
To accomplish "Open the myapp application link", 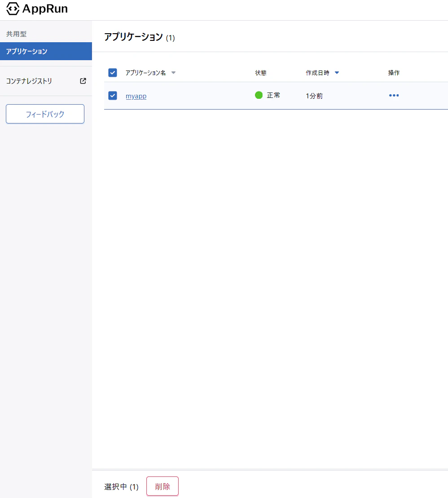I will coord(136,96).
